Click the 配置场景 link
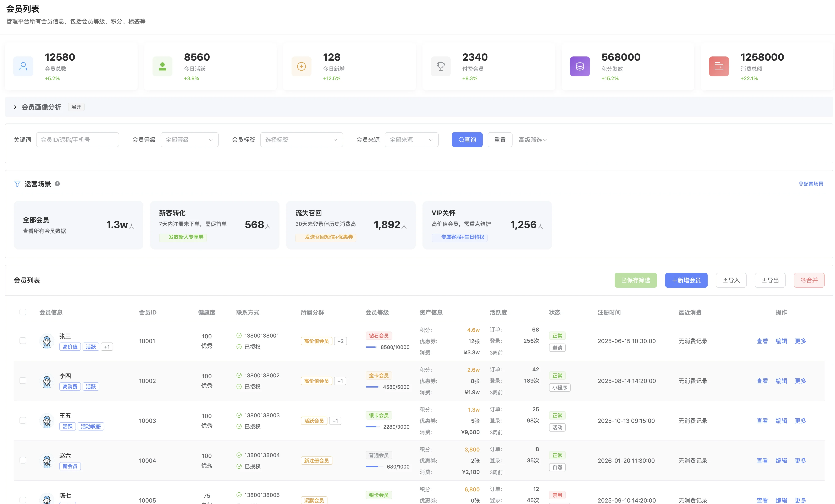835x504 pixels. [x=811, y=184]
